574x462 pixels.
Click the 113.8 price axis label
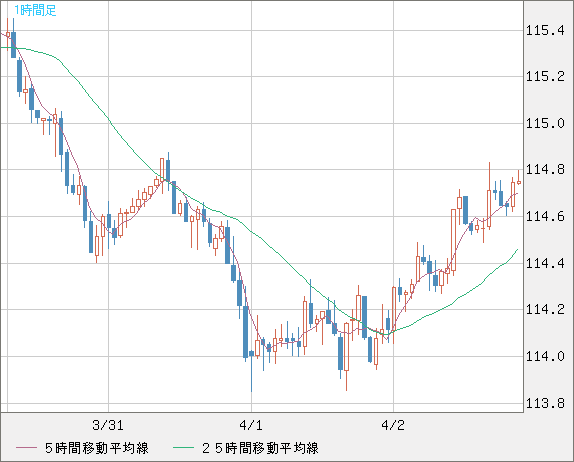[545, 403]
